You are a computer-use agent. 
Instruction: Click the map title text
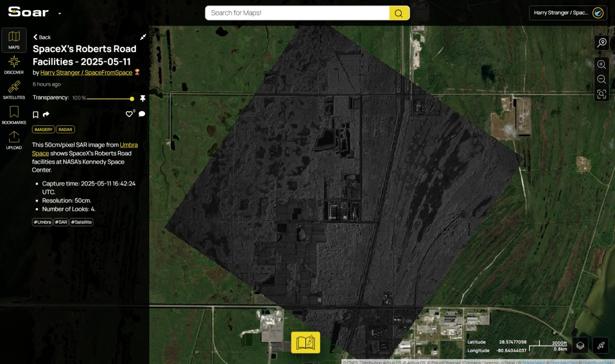[85, 55]
